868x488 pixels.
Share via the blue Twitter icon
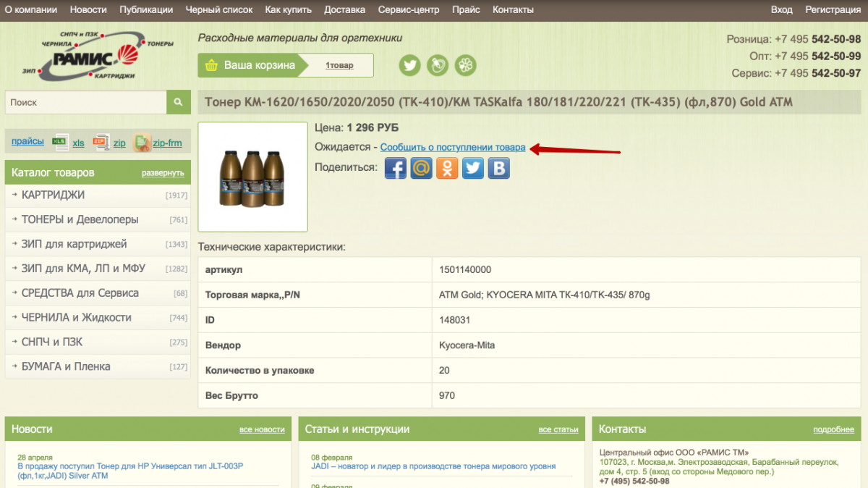[473, 168]
